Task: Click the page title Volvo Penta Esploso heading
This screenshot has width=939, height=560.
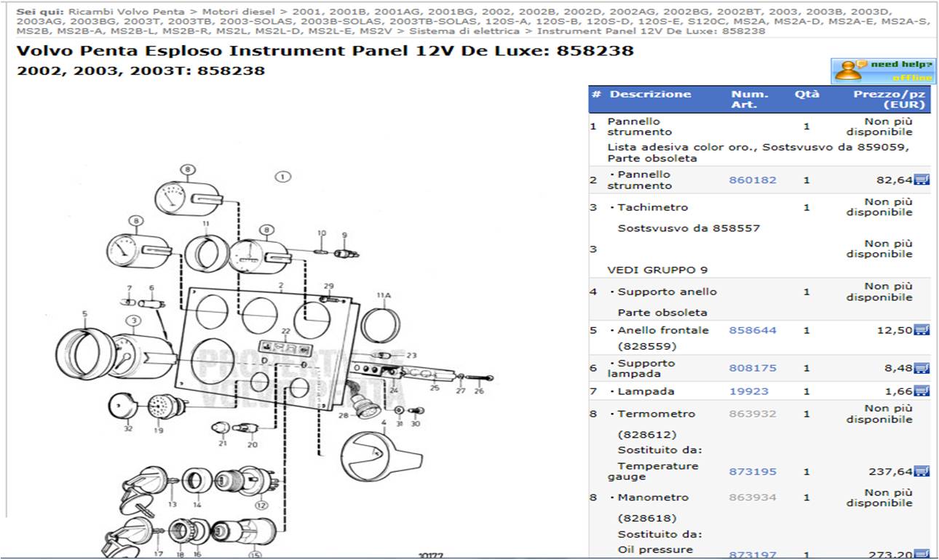Action: click(325, 51)
